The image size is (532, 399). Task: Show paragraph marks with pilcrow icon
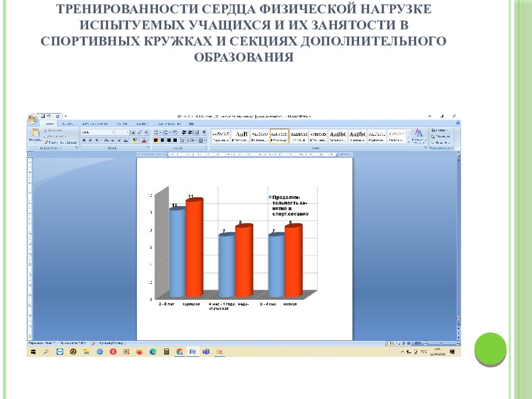(x=204, y=132)
